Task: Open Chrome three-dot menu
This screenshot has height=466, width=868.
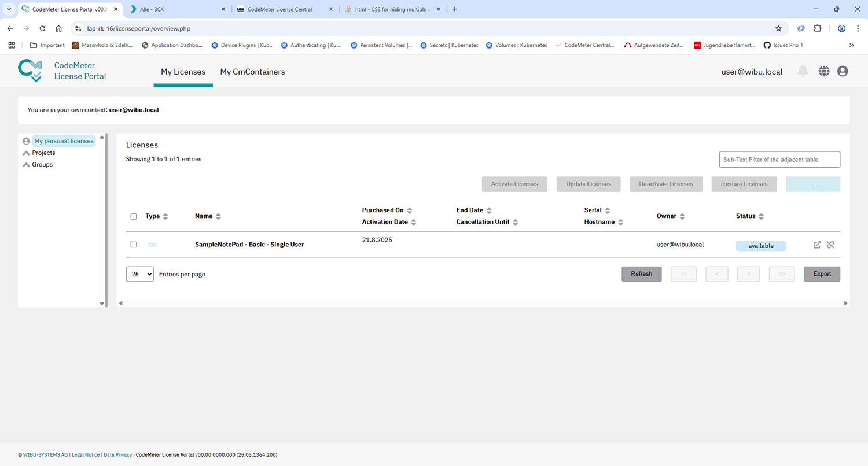Action: [858, 28]
